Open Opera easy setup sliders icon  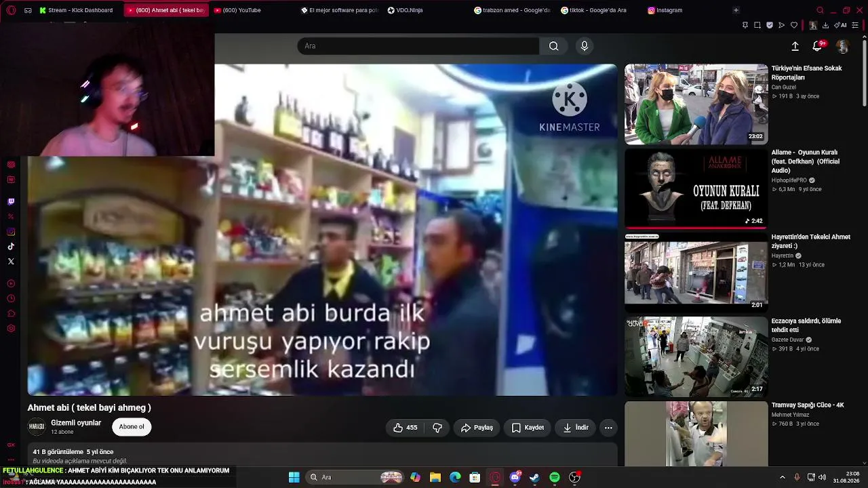(856, 25)
